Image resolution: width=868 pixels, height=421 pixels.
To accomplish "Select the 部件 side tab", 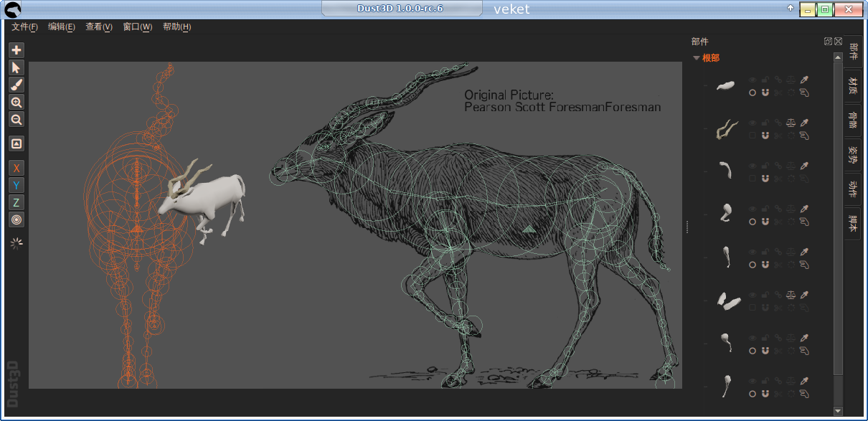I will pos(853,52).
